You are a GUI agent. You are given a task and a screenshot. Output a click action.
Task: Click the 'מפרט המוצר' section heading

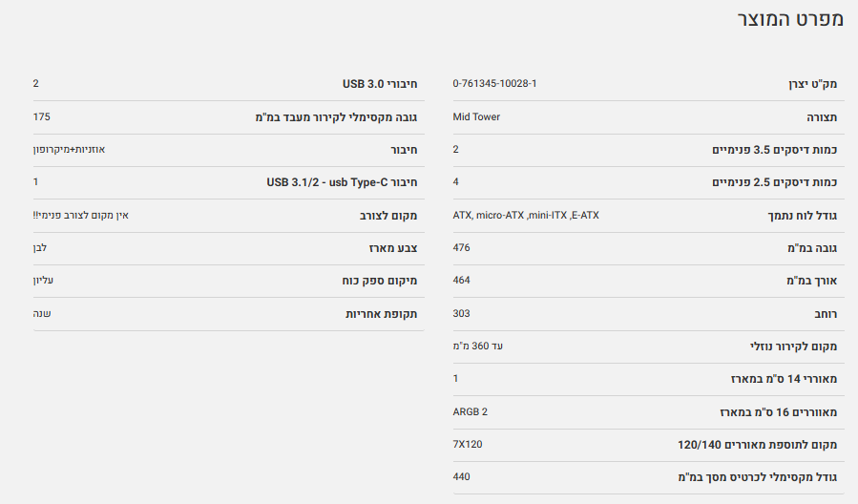789,20
